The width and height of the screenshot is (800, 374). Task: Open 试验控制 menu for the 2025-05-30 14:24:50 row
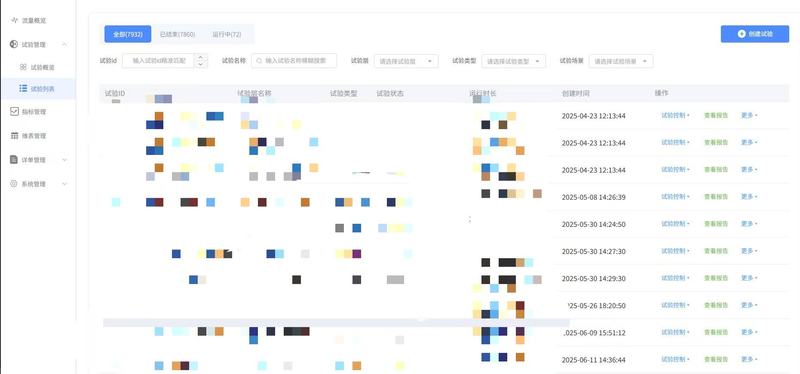[676, 223]
